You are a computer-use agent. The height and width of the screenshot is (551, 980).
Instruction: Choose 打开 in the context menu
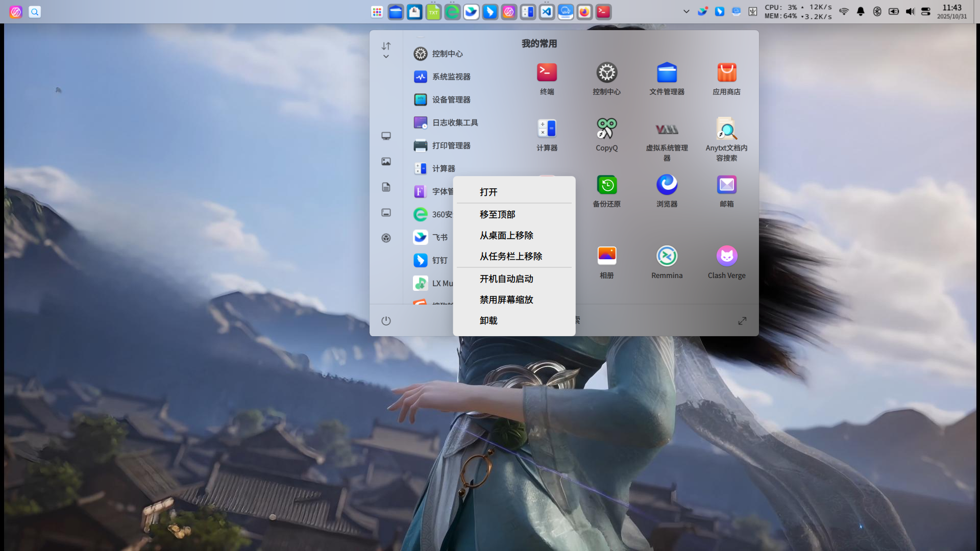pyautogui.click(x=514, y=192)
